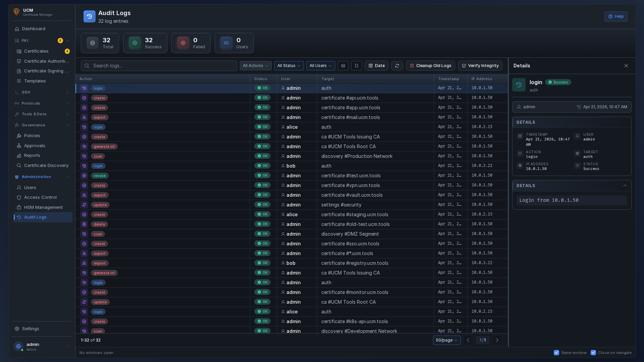Click the Success checkmark stat icon
The height and width of the screenshot is (362, 644).
click(x=135, y=43)
